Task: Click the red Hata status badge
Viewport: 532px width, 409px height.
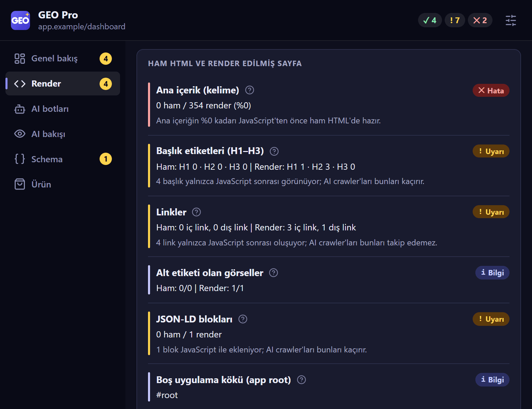Action: [491, 90]
